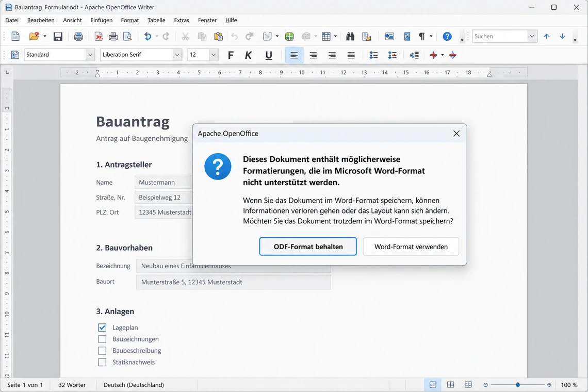588x392 pixels.
Task: Align text right
Action: (x=332, y=55)
